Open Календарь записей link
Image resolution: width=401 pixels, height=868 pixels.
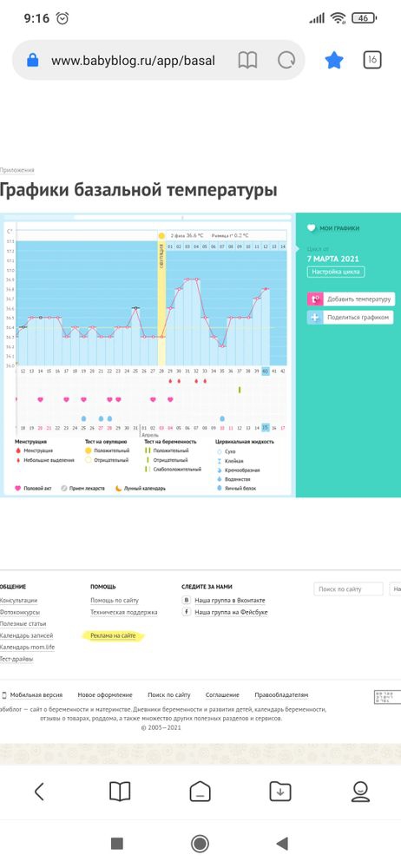coord(27,635)
